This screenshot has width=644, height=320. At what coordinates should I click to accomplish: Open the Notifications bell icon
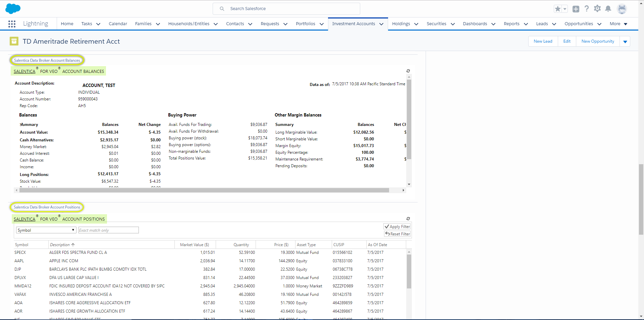(x=608, y=9)
